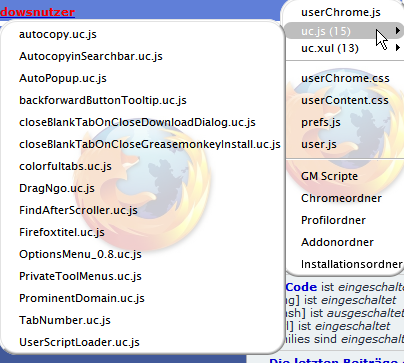The image size is (404, 363).
Task: Open OptionsMenu_0.8.uc.js
Action: click(80, 254)
